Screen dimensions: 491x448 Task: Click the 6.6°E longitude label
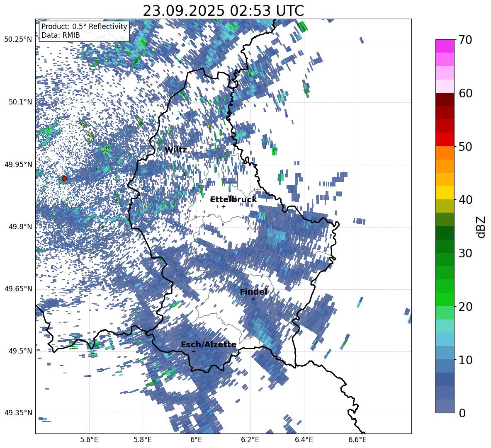tap(357, 440)
